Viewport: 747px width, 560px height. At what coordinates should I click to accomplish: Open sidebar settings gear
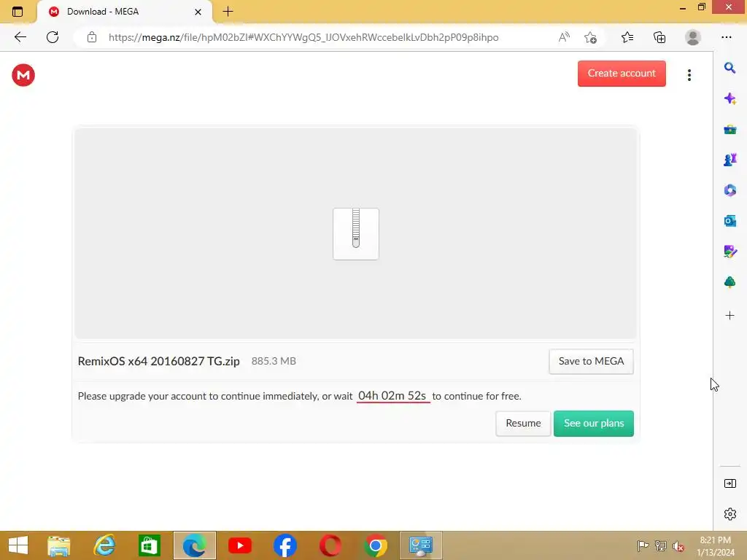[729, 514]
